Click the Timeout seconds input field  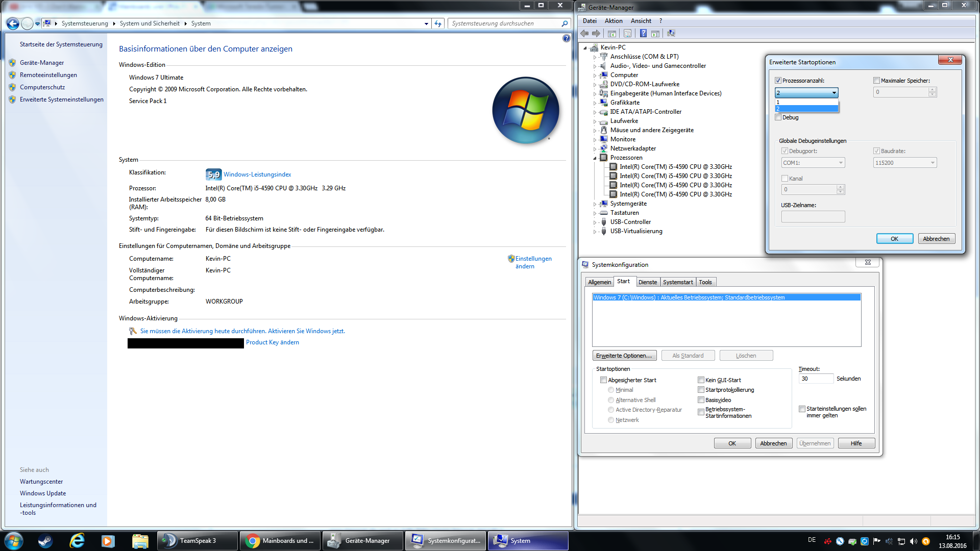tap(815, 379)
